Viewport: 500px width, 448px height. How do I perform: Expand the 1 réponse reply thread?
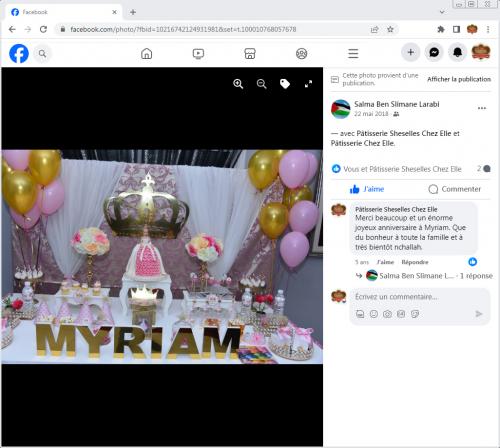pos(476,276)
